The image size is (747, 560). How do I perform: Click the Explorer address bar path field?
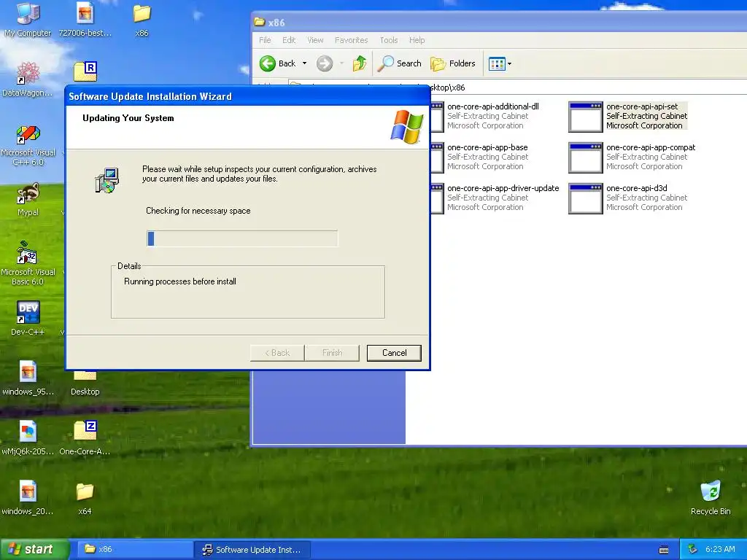(517, 87)
